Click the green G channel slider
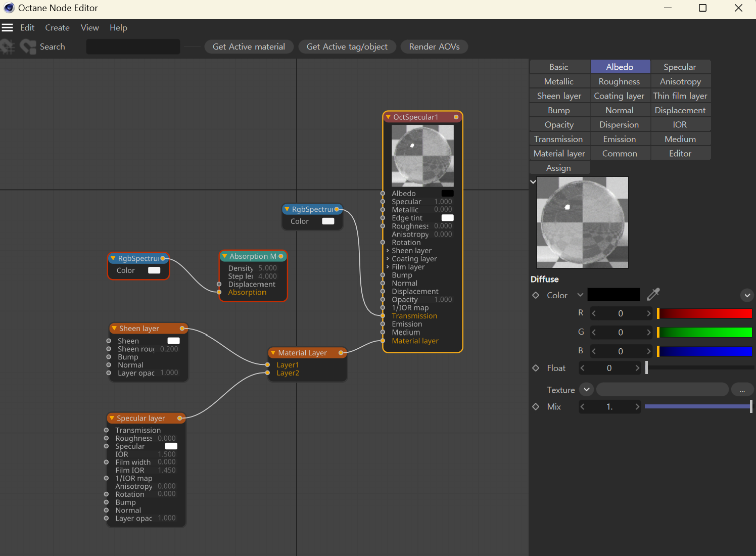The image size is (756, 556). [x=704, y=332]
